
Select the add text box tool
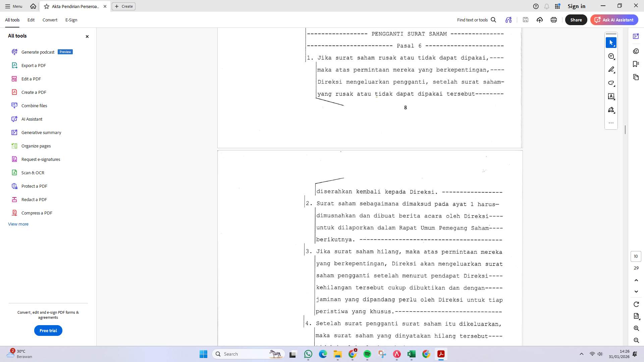pyautogui.click(x=611, y=97)
